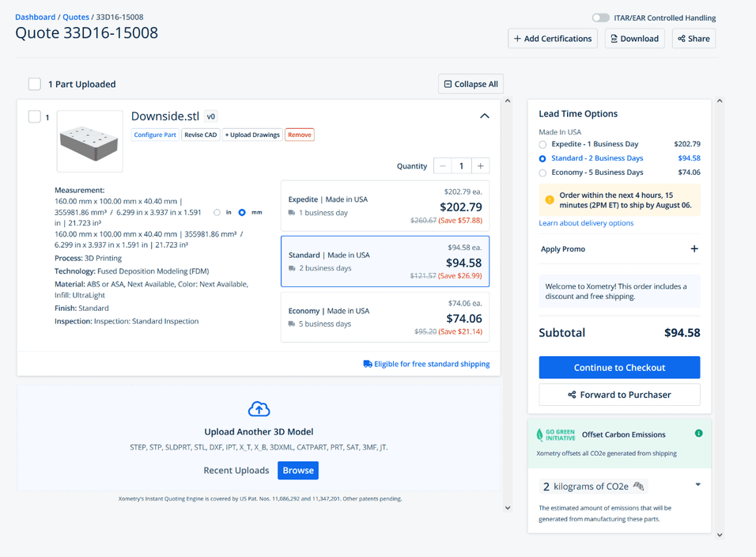
Task: Click the yellow warning icon in order notice
Action: coord(550,200)
